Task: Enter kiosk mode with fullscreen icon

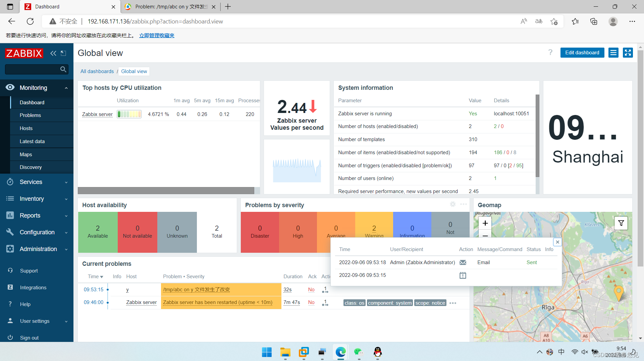Action: click(628, 53)
